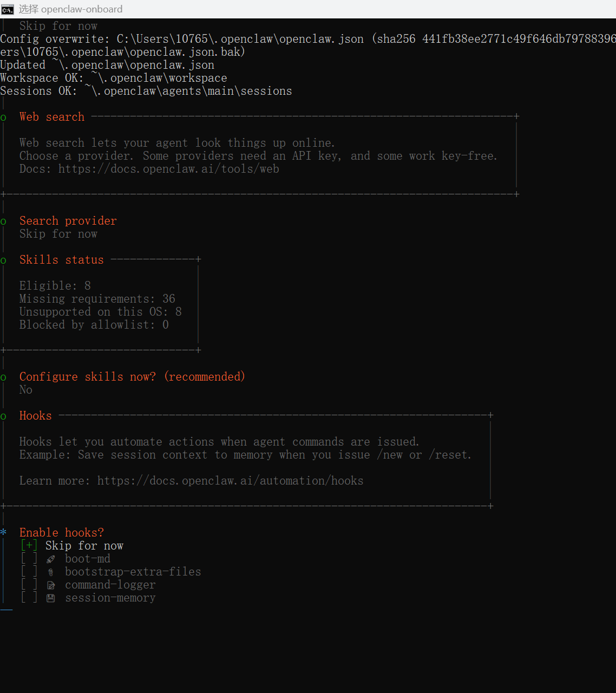
Task: Click the 'Enable hooks?' prompt heading
Action: click(x=62, y=533)
